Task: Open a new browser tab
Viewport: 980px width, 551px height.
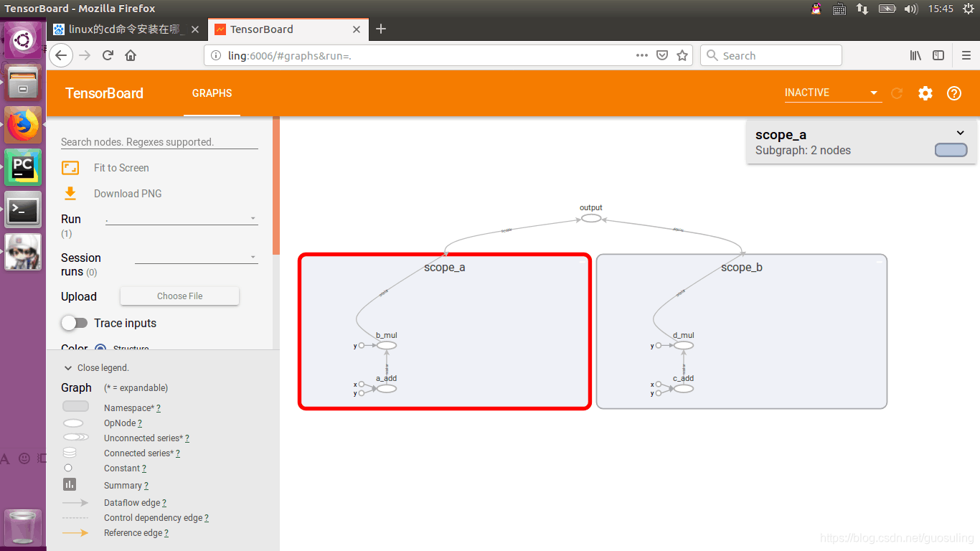Action: pyautogui.click(x=381, y=29)
